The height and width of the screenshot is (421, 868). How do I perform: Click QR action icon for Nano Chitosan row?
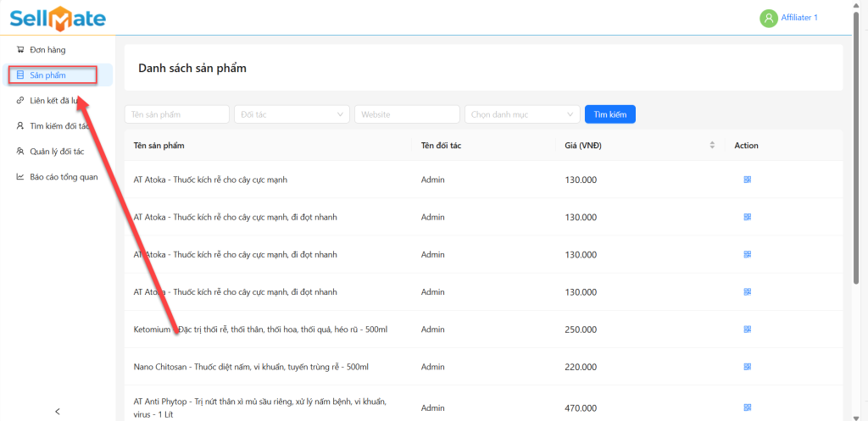click(x=747, y=367)
